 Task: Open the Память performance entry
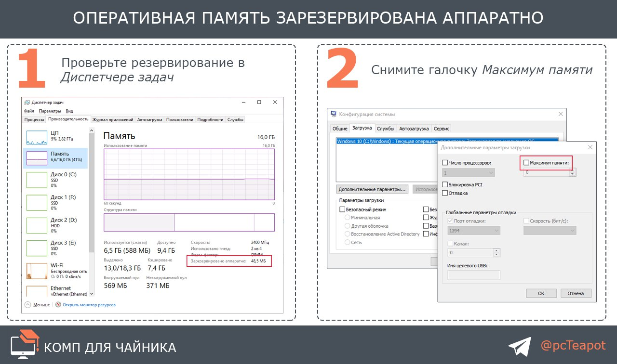[55, 157]
